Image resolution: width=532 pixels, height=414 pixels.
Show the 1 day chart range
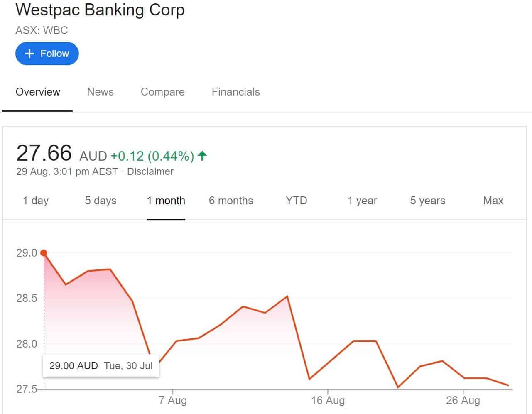pyautogui.click(x=36, y=201)
